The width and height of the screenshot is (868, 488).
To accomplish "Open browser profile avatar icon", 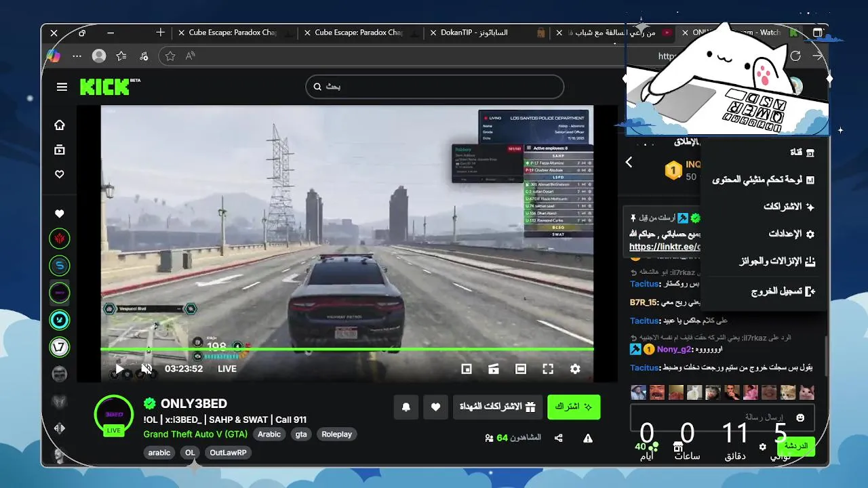I will pyautogui.click(x=99, y=56).
